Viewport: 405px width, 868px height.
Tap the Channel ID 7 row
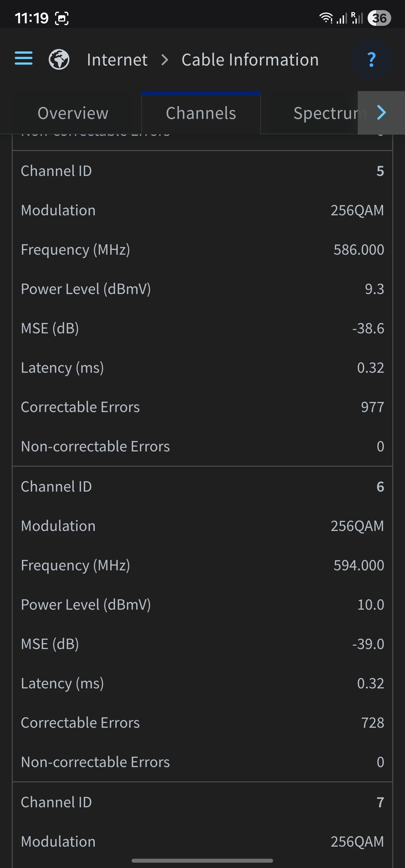[202, 802]
